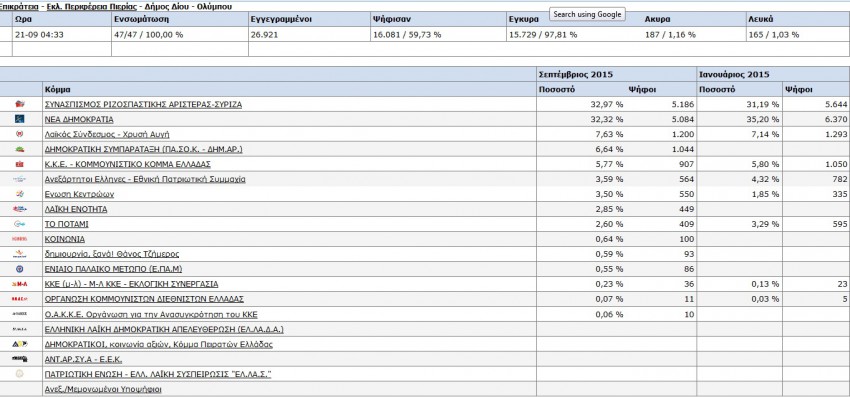Click the 47/47 / 100,00 % value
Viewport: 850px width, 397px height.
(148, 34)
